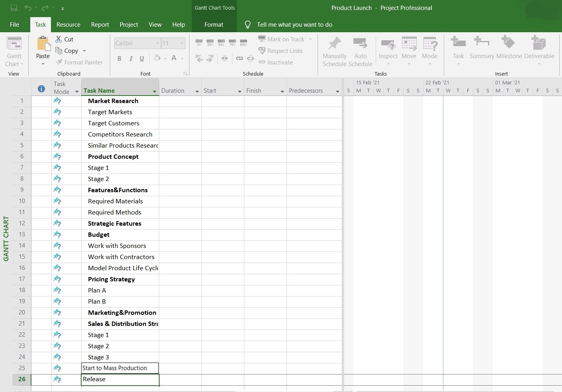This screenshot has width=562, height=392.
Task: Insert a Milestone
Action: point(508,48)
